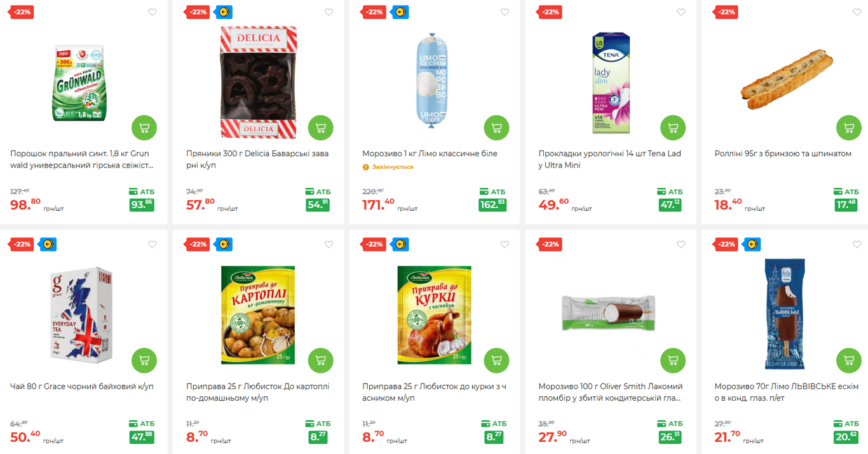Screen dimensions: 868x454
Task: Add Oliver Smith plombir to cart
Action: (x=673, y=361)
